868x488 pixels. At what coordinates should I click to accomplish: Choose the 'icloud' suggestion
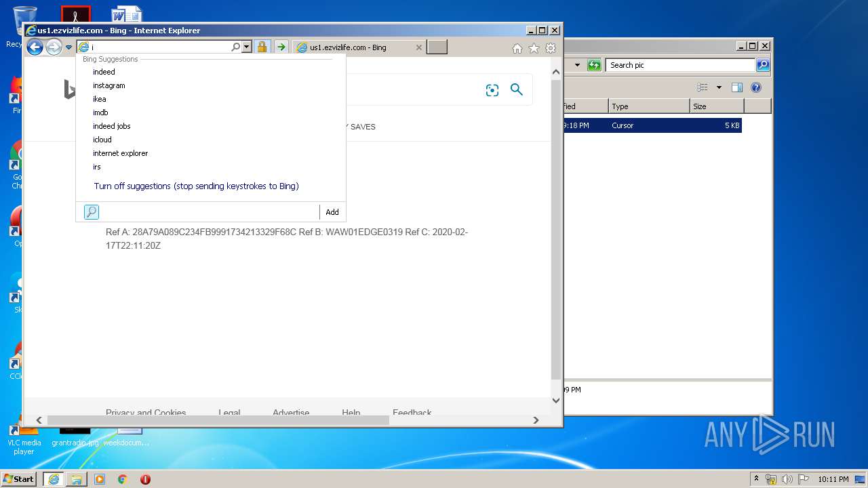tap(102, 140)
